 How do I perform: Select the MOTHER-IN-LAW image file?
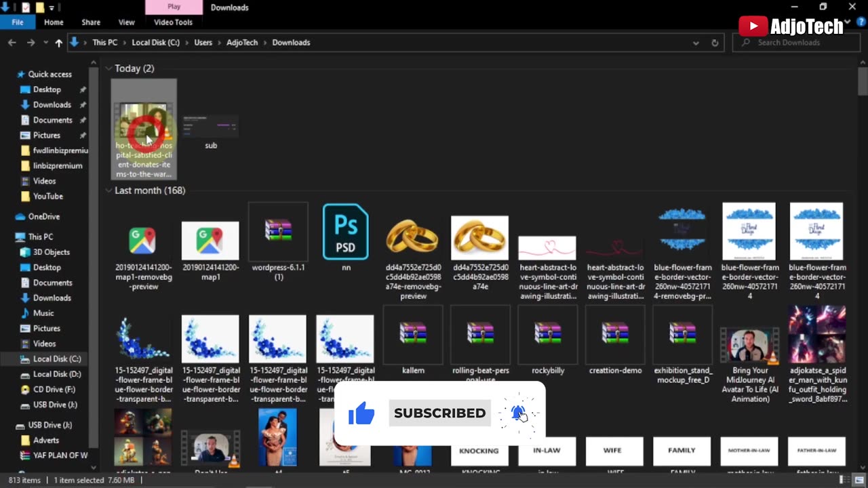click(x=749, y=455)
